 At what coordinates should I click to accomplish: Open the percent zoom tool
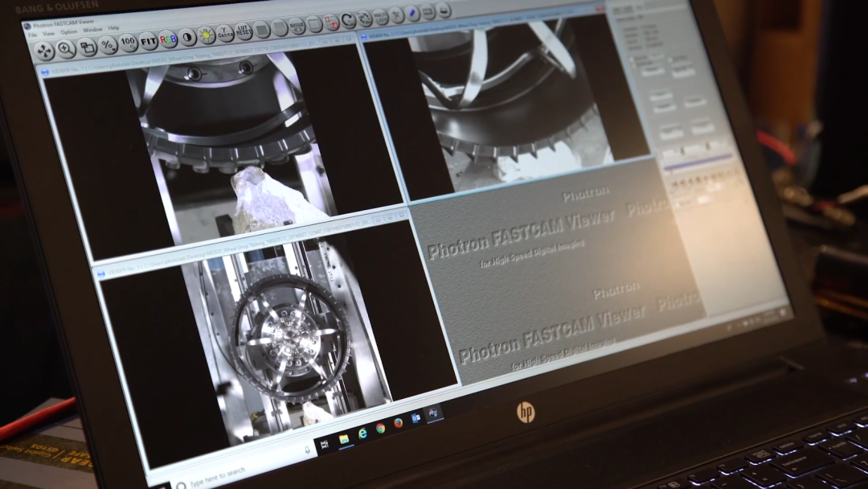tap(108, 45)
